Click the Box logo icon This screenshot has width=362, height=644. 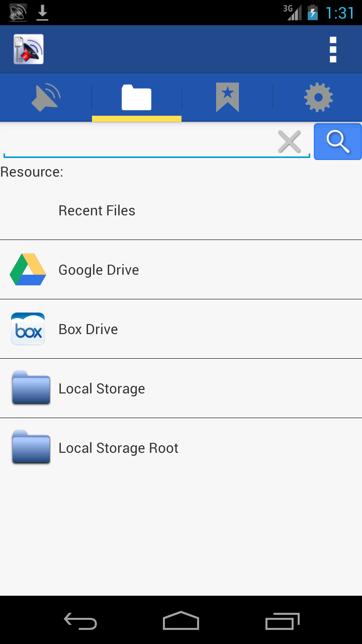pyautogui.click(x=28, y=329)
